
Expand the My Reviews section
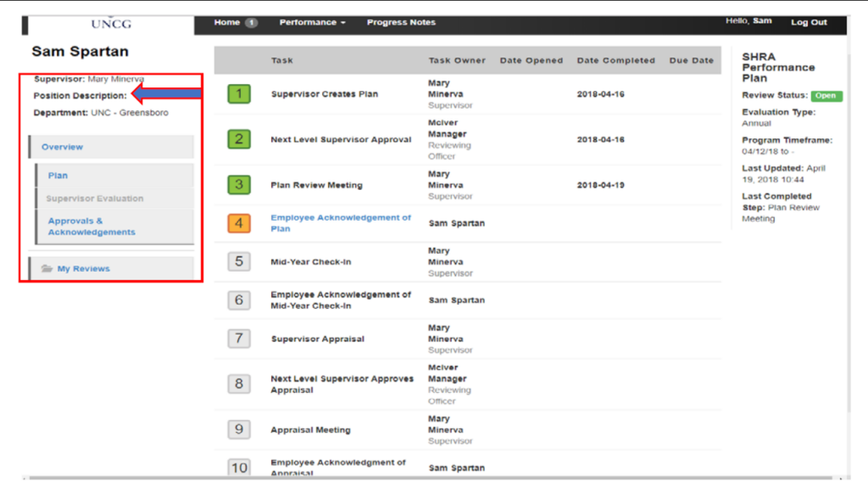[83, 269]
